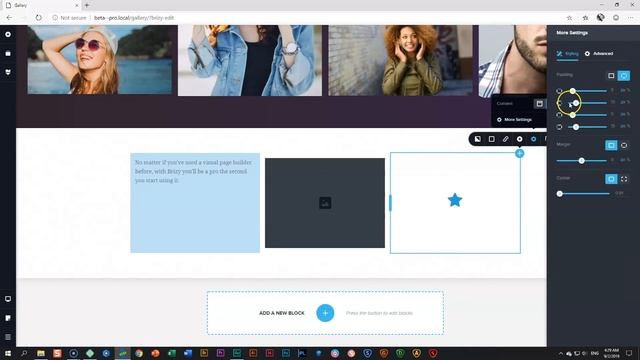Select grouped padding mode
This screenshot has height=360, width=640.
(x=611, y=76)
